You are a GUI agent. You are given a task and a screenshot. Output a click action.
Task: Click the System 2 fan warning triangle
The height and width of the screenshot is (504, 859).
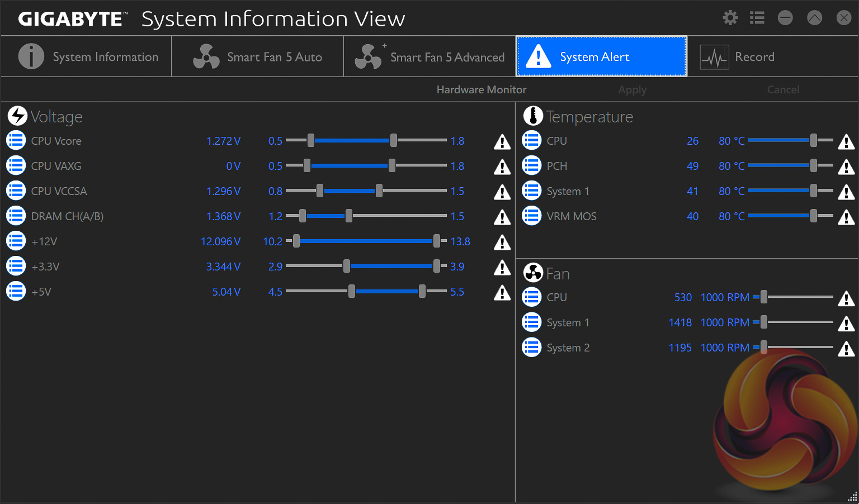[846, 349]
